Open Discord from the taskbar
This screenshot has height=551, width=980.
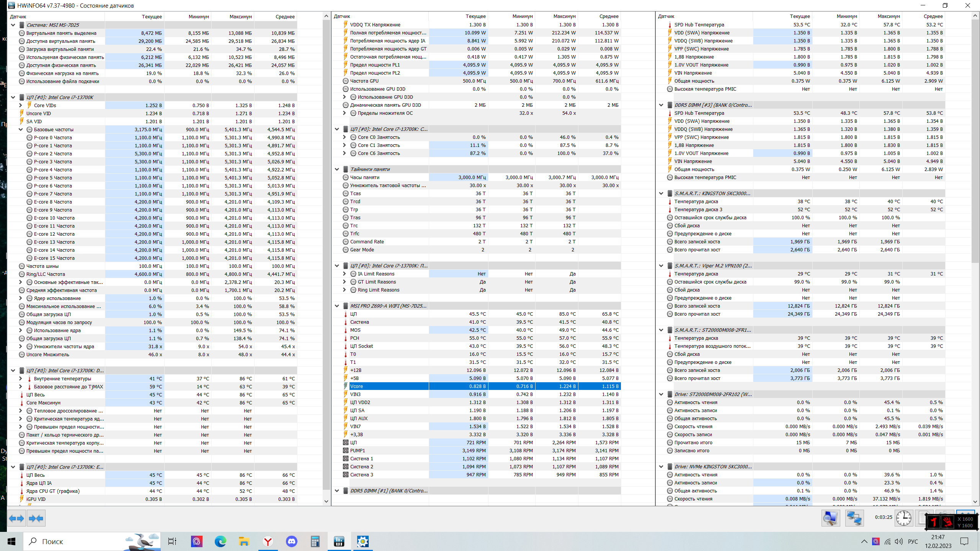coord(292,541)
